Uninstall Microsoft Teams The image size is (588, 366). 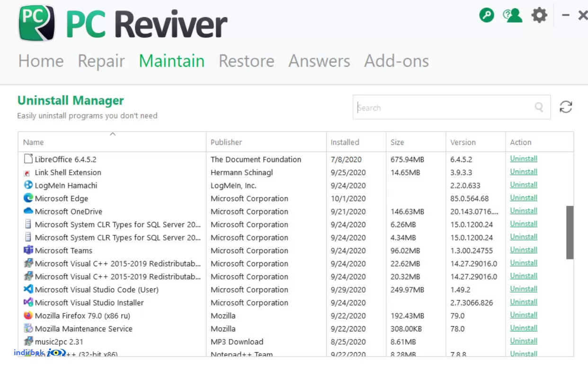click(x=524, y=250)
